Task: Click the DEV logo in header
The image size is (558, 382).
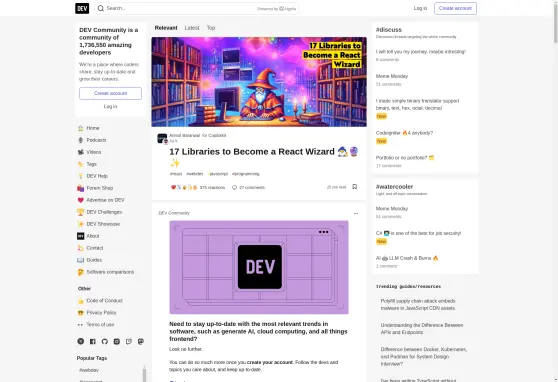Action: tap(82, 8)
